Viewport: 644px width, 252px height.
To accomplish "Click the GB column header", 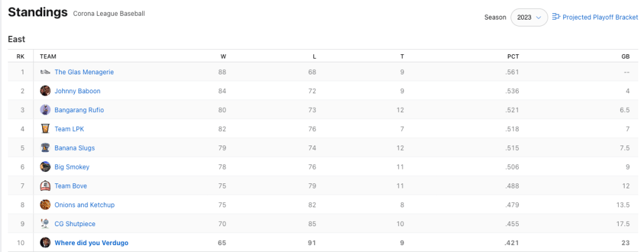I will (x=625, y=56).
